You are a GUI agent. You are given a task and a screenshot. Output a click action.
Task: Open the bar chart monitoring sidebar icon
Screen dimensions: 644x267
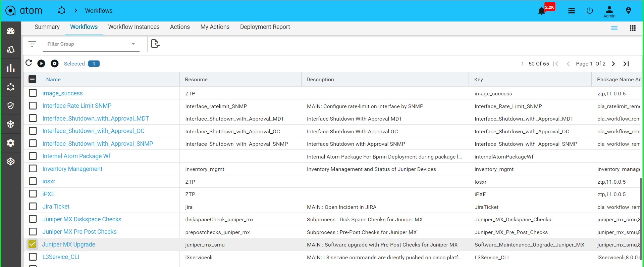click(x=11, y=68)
